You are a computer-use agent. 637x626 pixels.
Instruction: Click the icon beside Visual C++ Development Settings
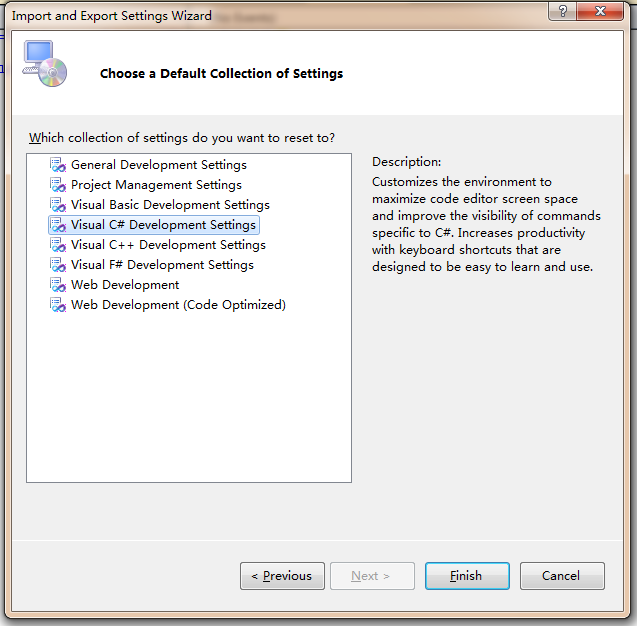[x=58, y=245]
